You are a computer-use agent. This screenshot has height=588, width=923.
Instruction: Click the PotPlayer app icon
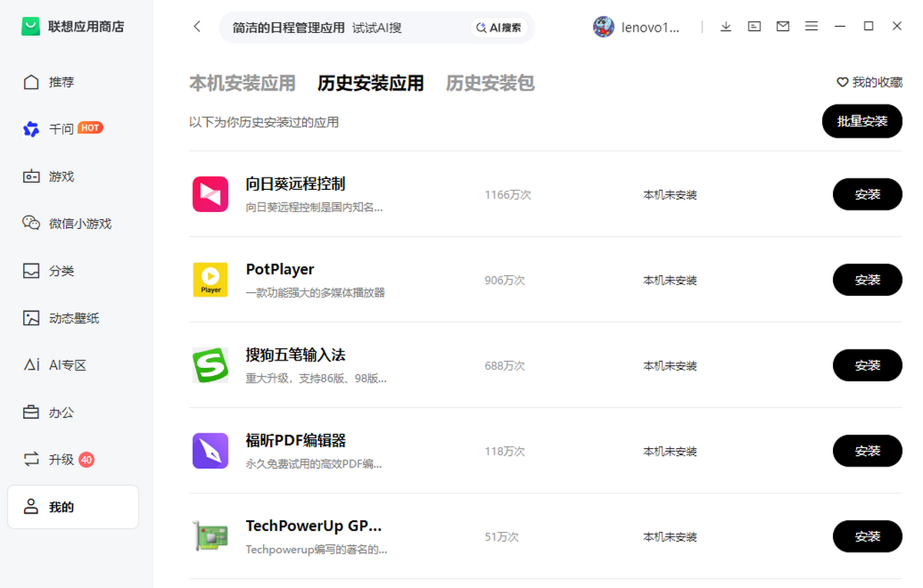(x=210, y=280)
